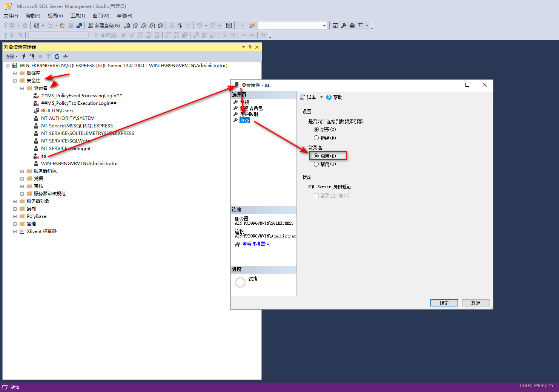The width and height of the screenshot is (559, 392).
Task: Open the 文件(F) menu
Action: 11,15
